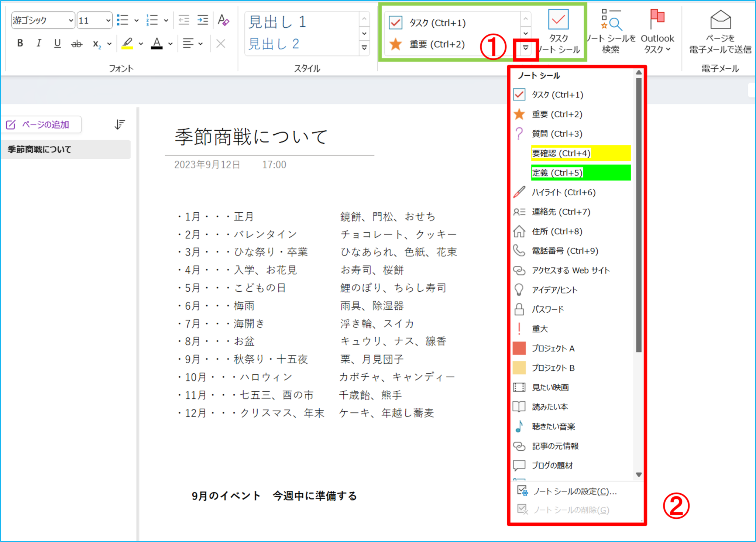This screenshot has width=756, height=542.
Task: Click the tag list scrollbar down arrow
Action: 639,475
